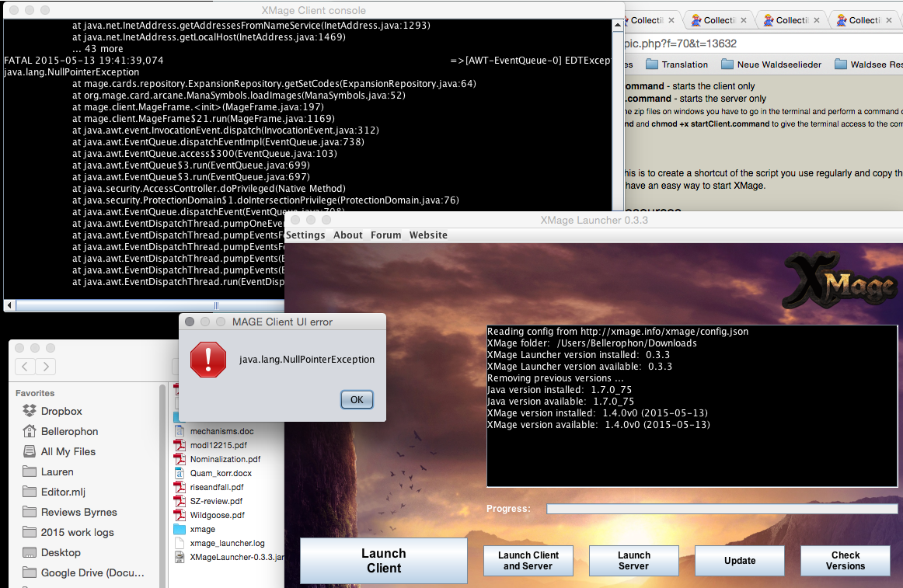This screenshot has width=903, height=588.
Task: Select Quam_korr.docx file in Finder
Action: coord(213,473)
